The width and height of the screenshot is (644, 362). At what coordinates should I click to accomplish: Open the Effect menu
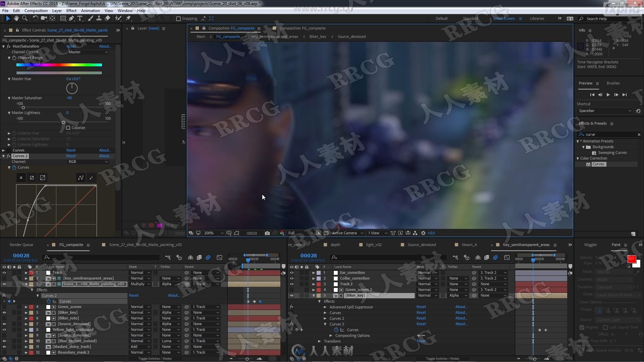coord(71,10)
